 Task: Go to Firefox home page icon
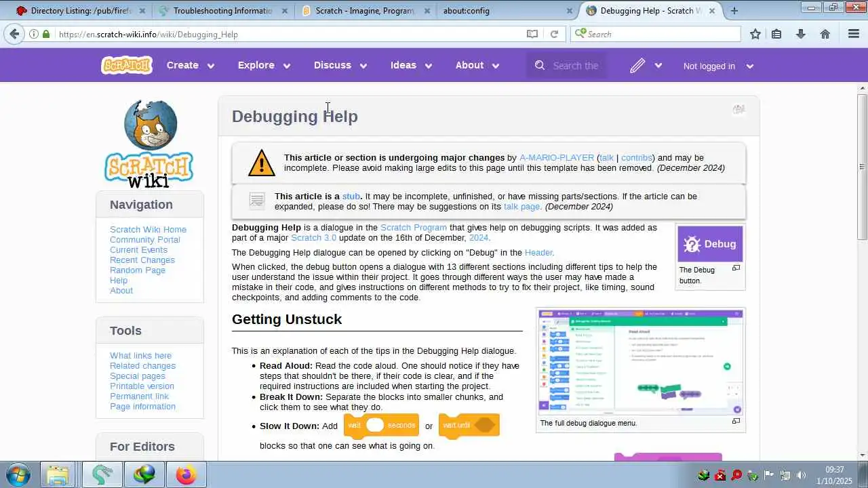(825, 34)
